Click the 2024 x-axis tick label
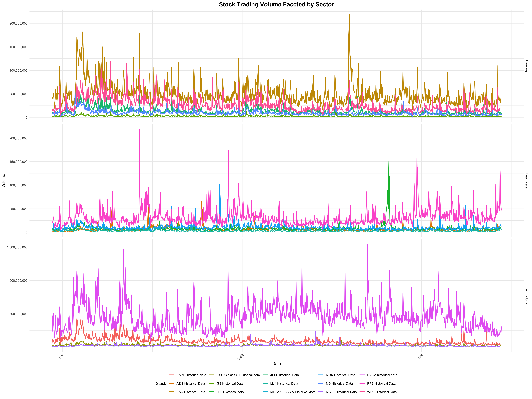Image resolution: width=532 pixels, height=399 pixels. (x=420, y=357)
